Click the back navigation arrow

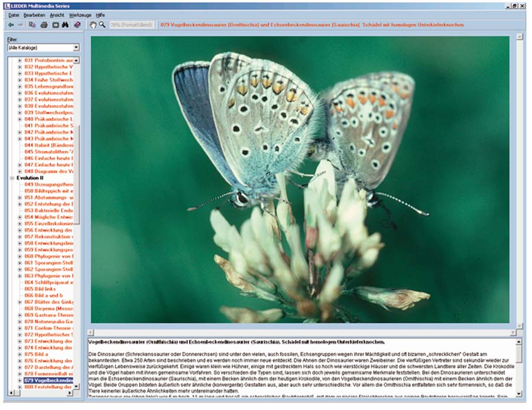[11, 25]
